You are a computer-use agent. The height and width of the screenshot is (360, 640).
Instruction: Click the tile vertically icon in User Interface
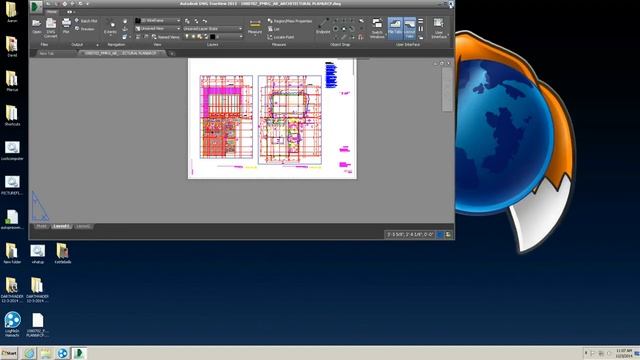(x=421, y=29)
